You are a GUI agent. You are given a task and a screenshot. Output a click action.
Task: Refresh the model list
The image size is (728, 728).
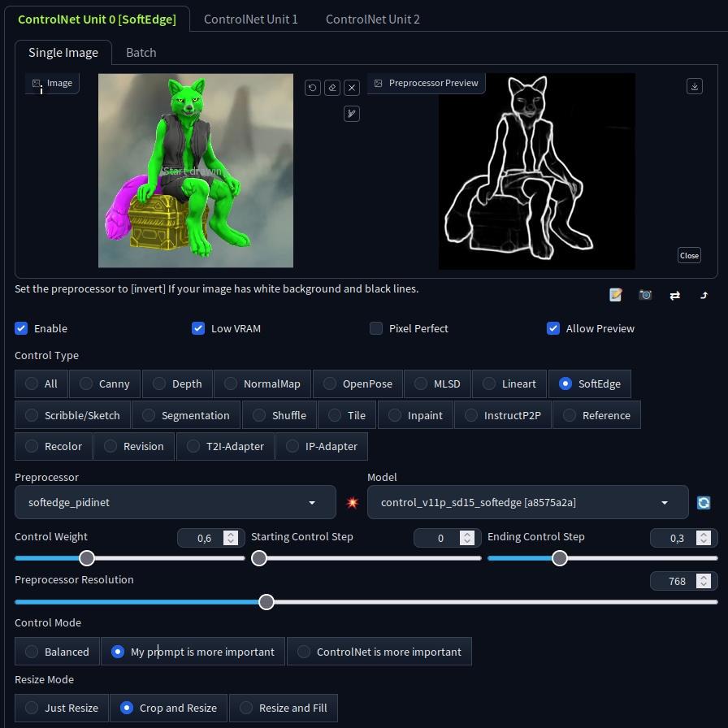(x=704, y=503)
